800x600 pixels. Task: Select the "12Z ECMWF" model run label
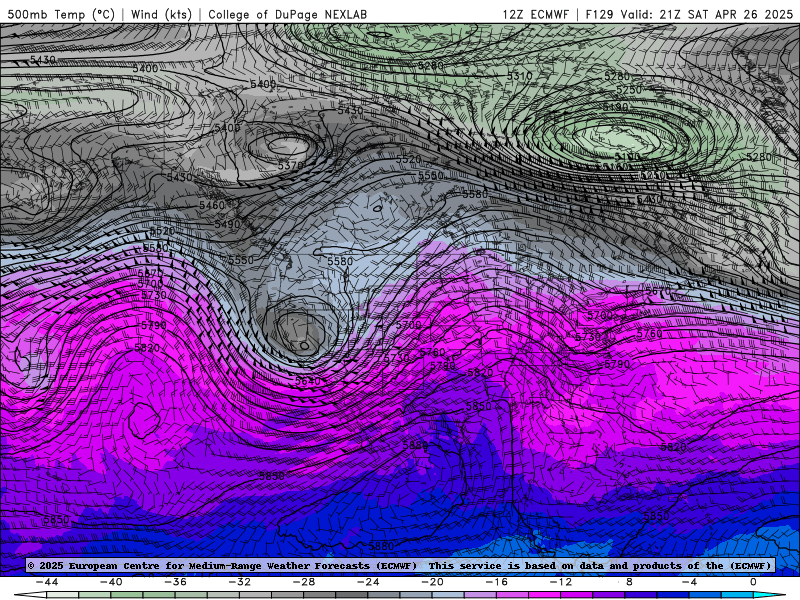535,14
